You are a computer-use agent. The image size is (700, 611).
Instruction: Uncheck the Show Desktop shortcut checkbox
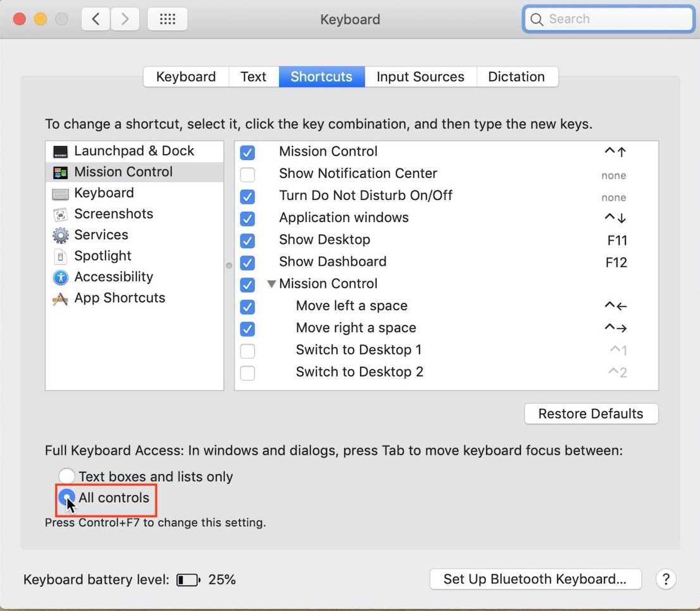pyautogui.click(x=247, y=241)
